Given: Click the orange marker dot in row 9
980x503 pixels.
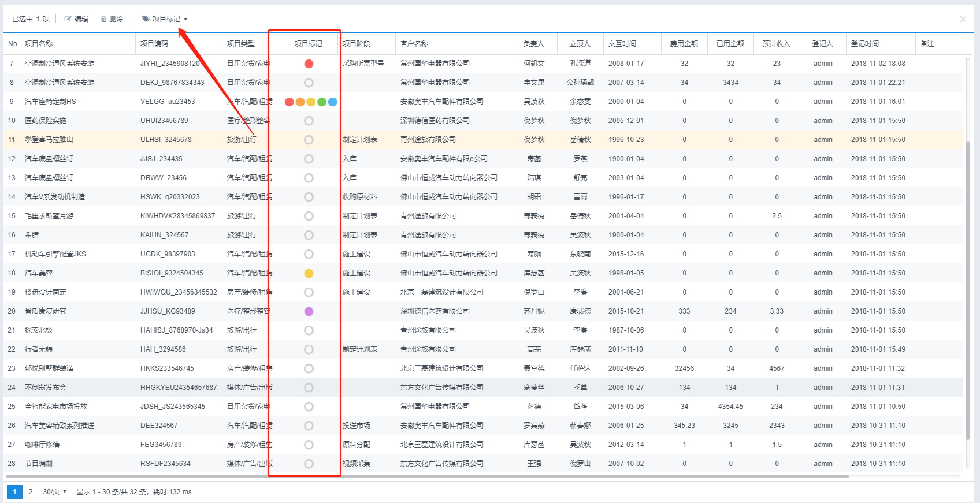Looking at the screenshot, I should [x=300, y=102].
